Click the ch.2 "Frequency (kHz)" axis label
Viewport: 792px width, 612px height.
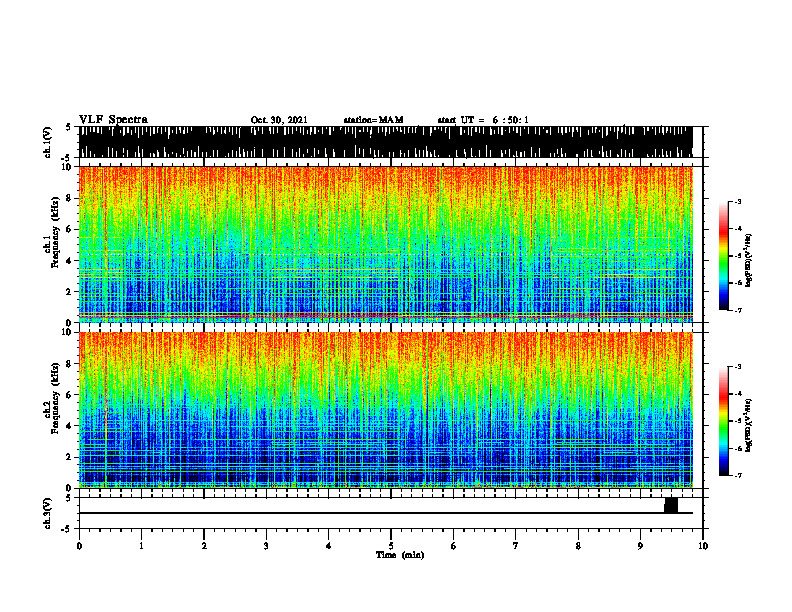(56, 398)
